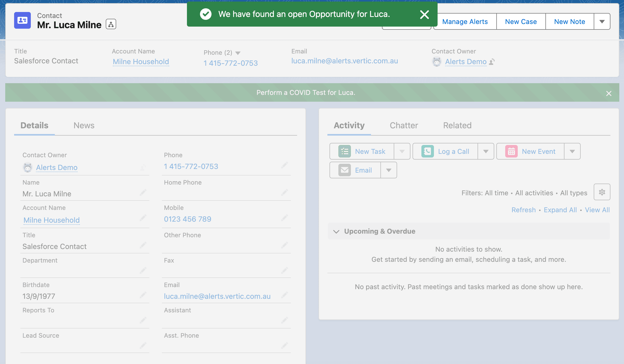Image resolution: width=624 pixels, height=364 pixels.
Task: Click the Log a Call phone icon
Action: (x=428, y=151)
